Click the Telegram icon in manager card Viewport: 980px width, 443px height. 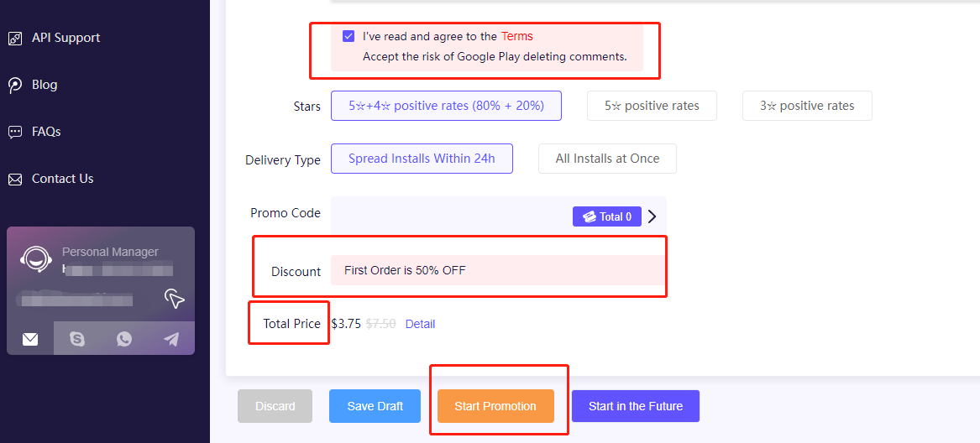point(171,339)
